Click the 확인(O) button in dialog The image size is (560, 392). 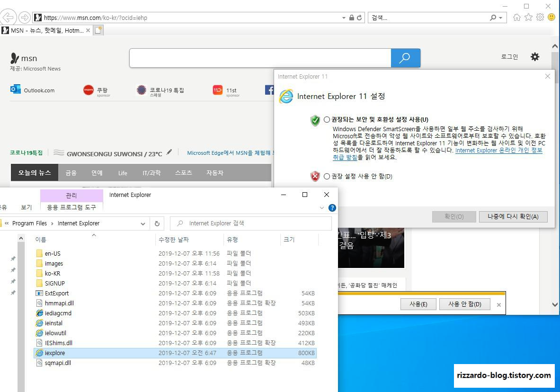tap(454, 216)
